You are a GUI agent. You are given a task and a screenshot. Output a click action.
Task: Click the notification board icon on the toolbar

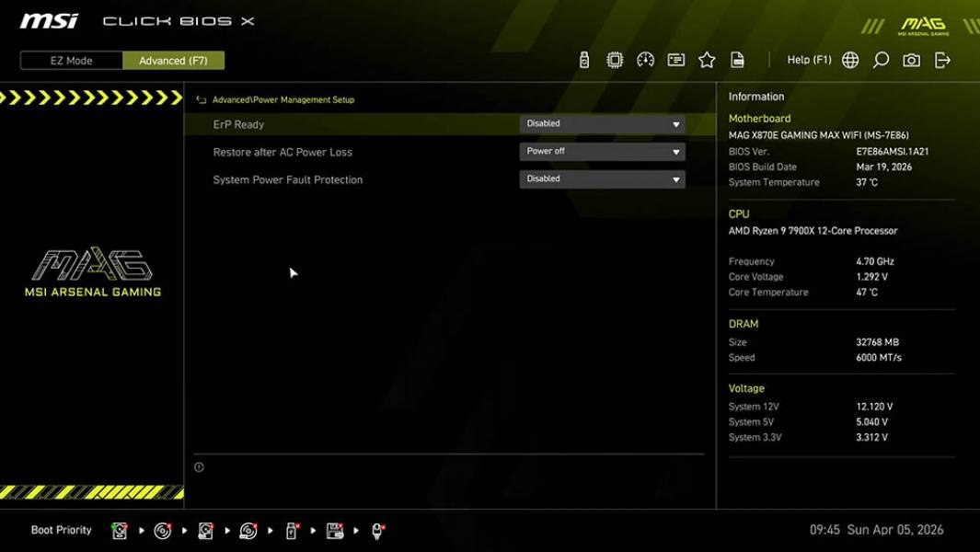point(676,59)
